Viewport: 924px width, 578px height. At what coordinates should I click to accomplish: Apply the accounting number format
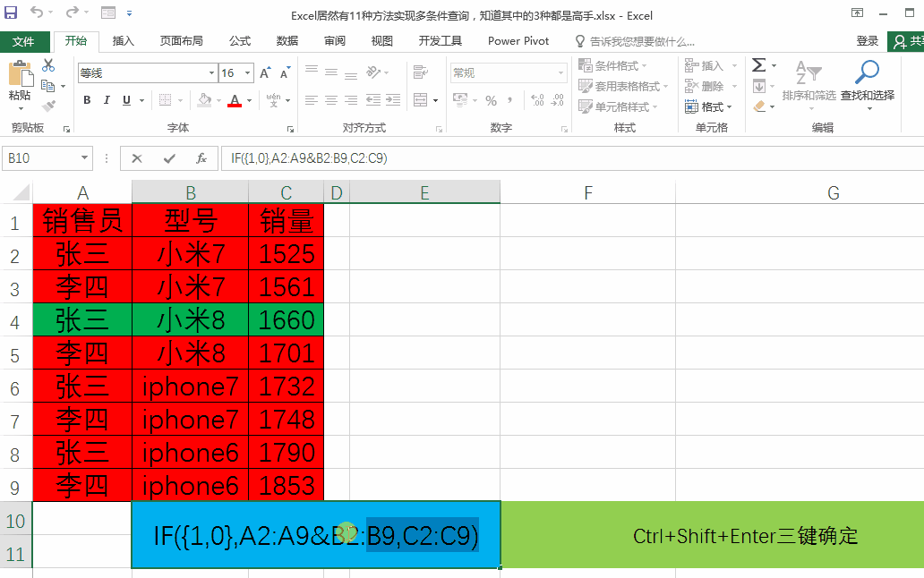click(x=460, y=100)
